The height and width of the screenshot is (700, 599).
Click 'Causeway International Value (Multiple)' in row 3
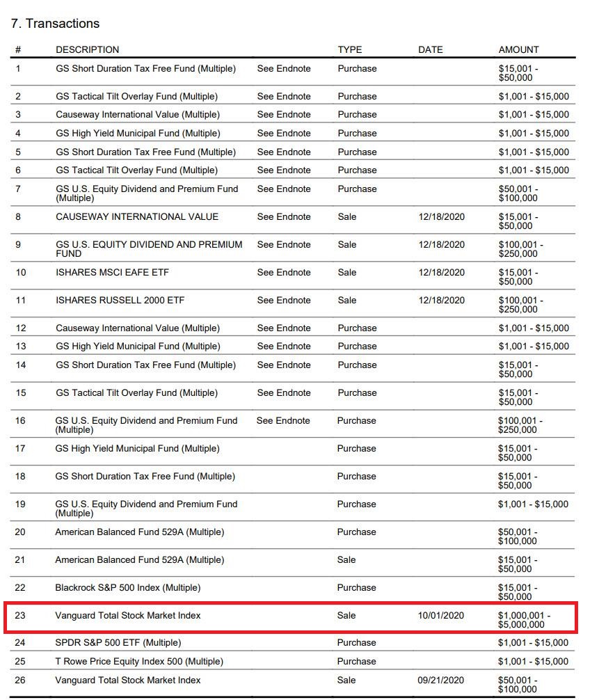(x=138, y=114)
